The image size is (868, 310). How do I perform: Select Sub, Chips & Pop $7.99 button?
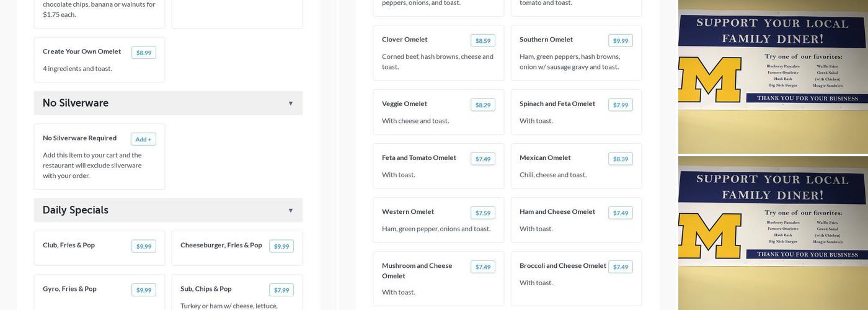(x=281, y=290)
